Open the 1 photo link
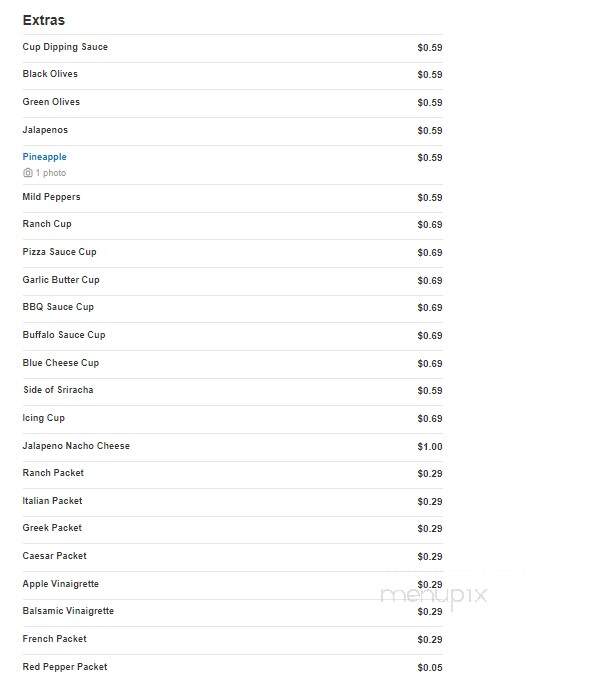This screenshot has height=678, width=613. coord(51,173)
